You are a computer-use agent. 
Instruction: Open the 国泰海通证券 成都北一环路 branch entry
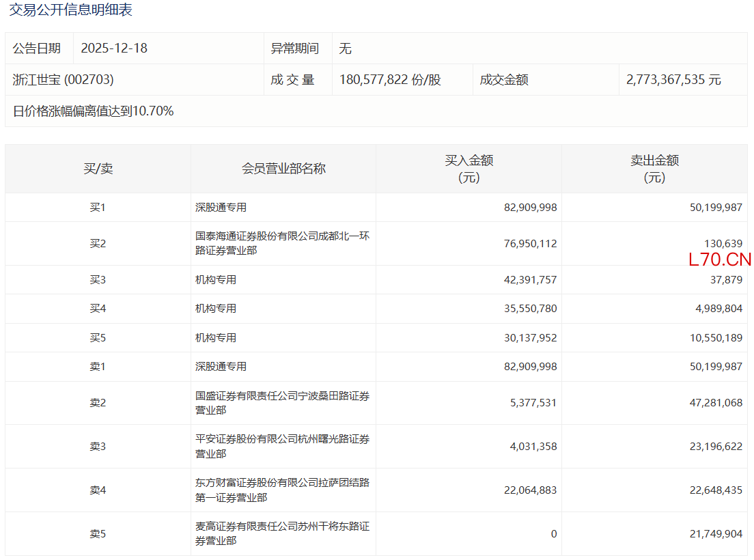282,243
